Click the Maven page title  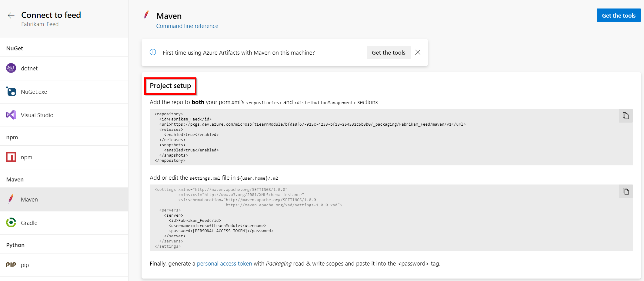169,16
